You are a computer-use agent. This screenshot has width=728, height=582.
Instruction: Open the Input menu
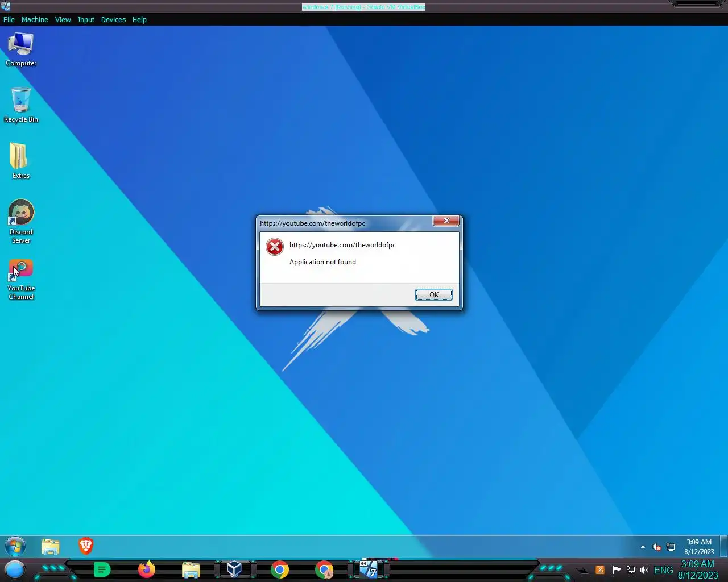[86, 19]
